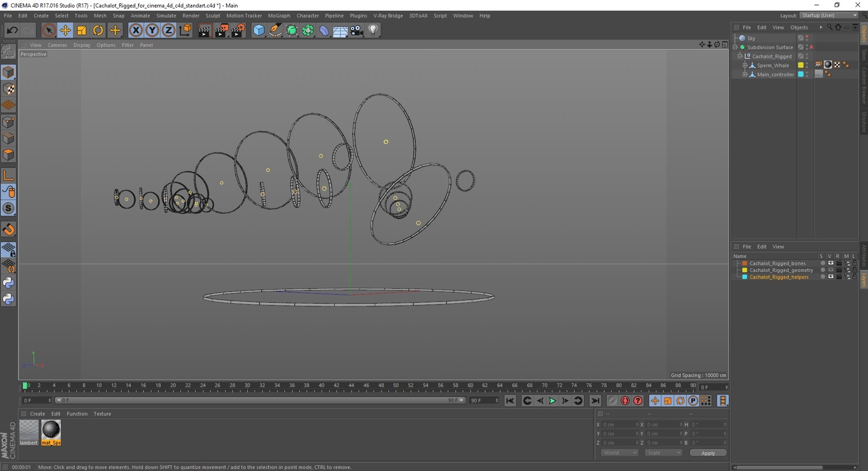The height and width of the screenshot is (471, 868).
Task: Jump to the start of animation
Action: coord(510,401)
